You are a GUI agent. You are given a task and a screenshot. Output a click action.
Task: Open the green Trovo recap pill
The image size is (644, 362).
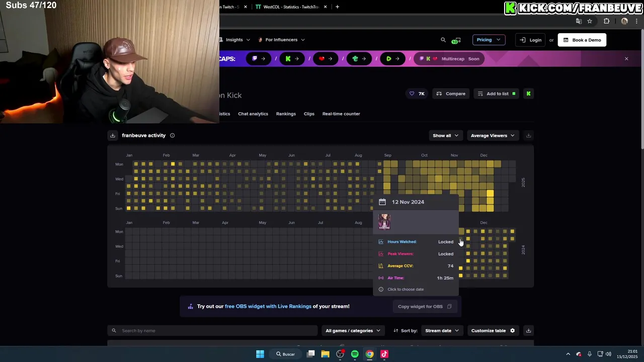point(359,59)
